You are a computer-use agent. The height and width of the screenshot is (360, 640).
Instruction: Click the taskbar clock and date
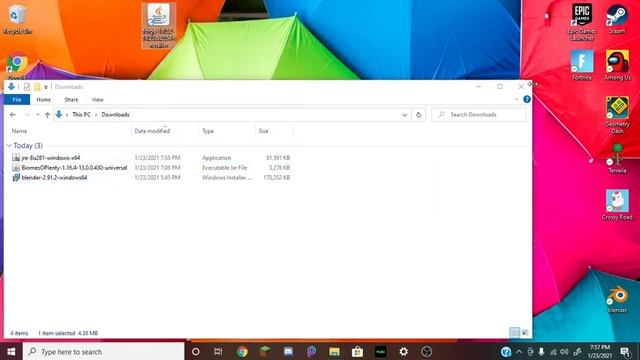(599, 351)
